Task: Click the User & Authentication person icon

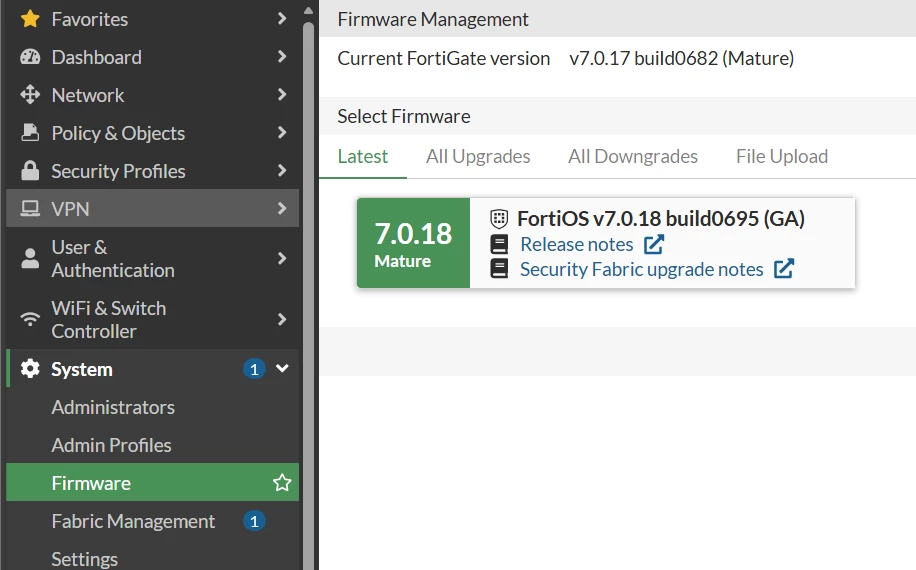Action: (x=30, y=258)
